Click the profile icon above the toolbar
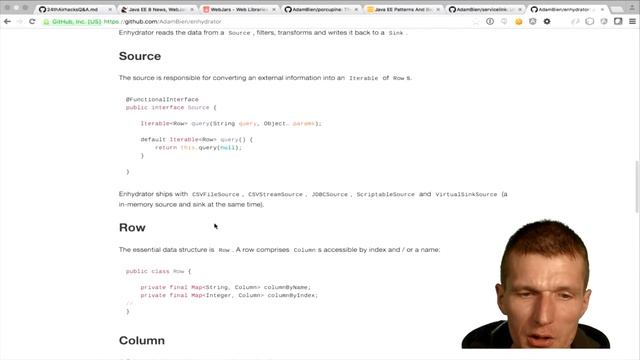This screenshot has height=360, width=640. tap(632, 8)
